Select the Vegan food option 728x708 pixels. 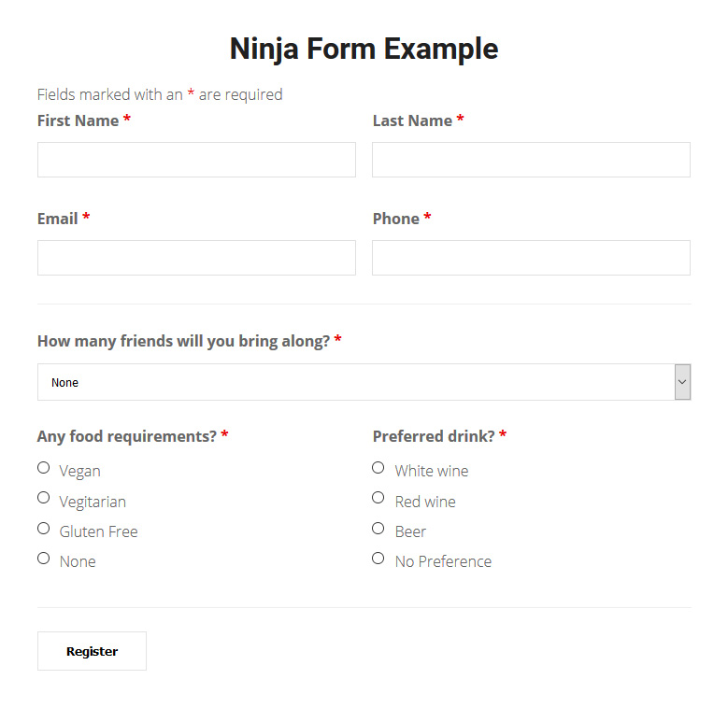tap(43, 468)
